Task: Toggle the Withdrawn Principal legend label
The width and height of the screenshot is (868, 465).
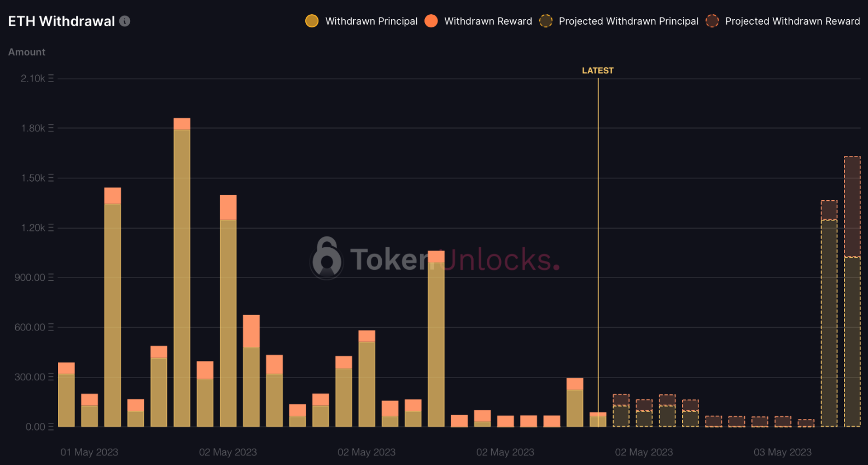Action: [x=371, y=21]
